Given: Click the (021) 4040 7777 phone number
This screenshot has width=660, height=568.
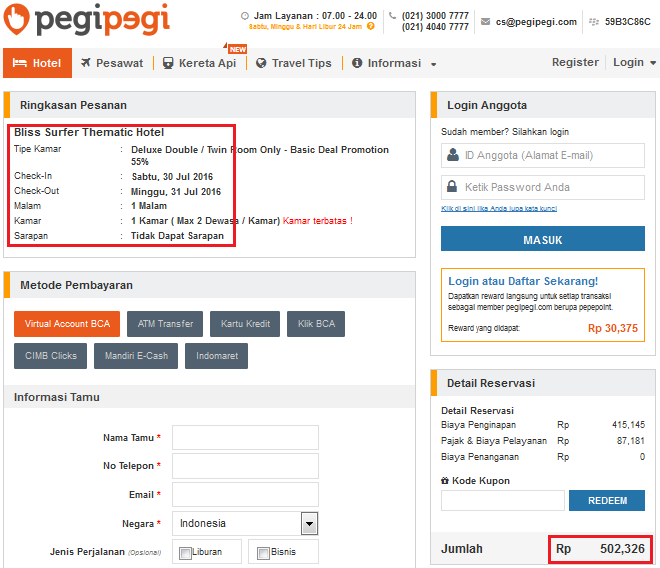Looking at the screenshot, I should [435, 27].
